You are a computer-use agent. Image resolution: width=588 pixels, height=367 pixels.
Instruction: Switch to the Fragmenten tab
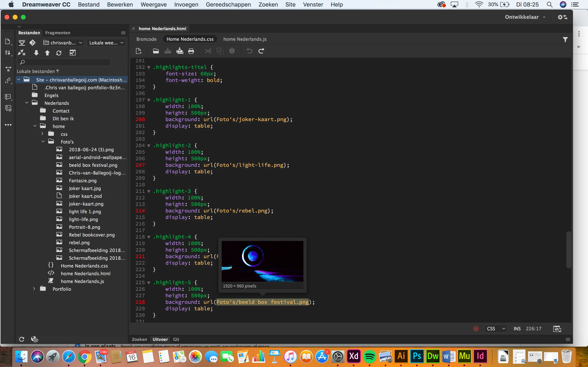point(58,33)
